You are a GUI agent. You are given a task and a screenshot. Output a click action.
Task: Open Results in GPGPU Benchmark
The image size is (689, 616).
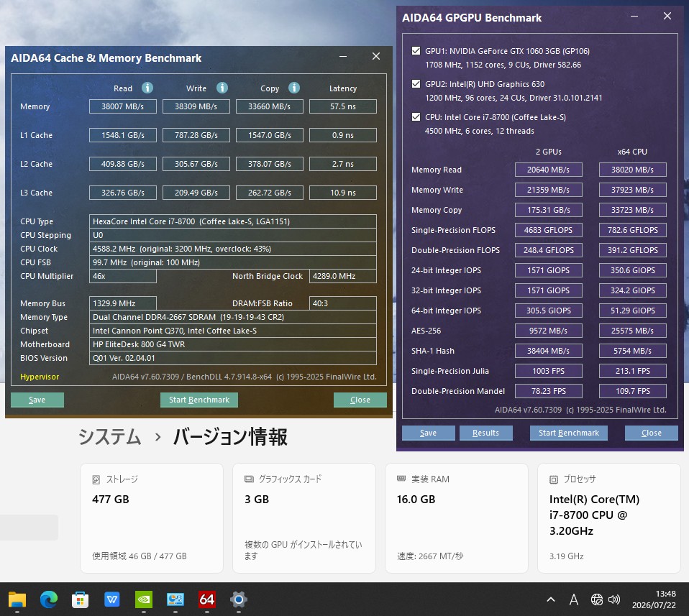point(486,433)
